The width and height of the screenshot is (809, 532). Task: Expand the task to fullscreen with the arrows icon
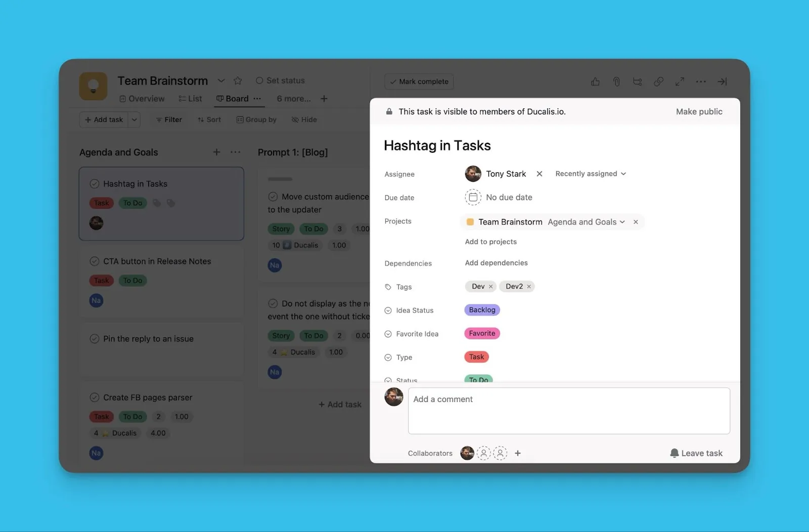680,81
